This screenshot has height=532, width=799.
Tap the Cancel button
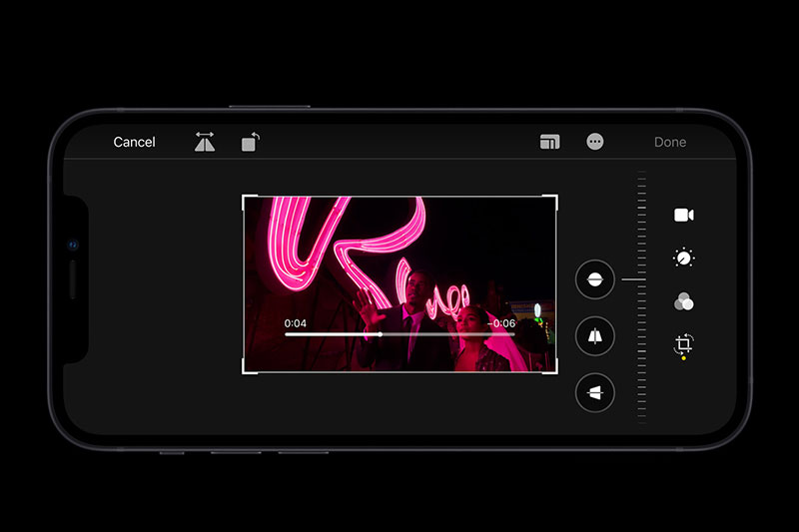coord(134,143)
